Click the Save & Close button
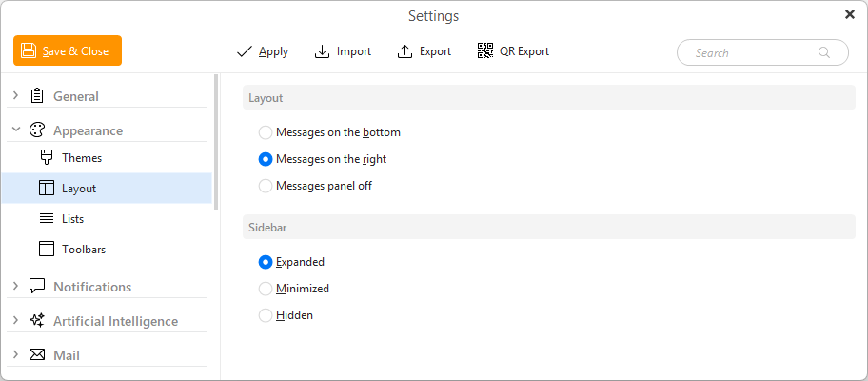 pyautogui.click(x=68, y=50)
